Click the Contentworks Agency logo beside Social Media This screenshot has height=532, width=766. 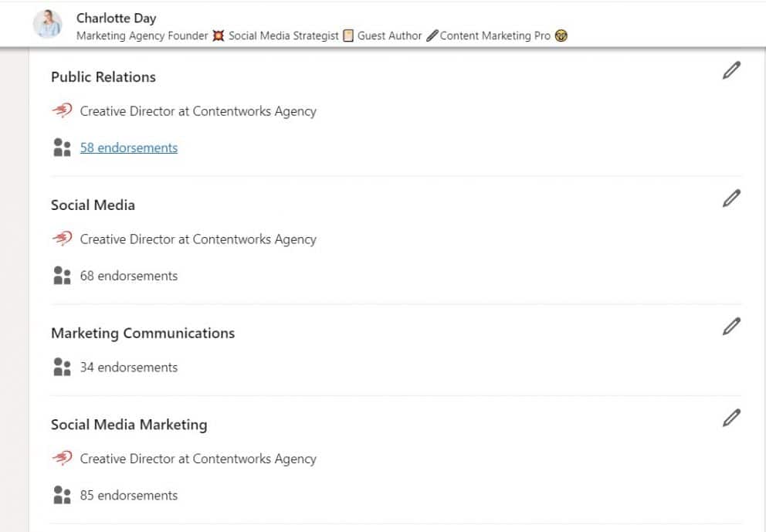tap(64, 239)
